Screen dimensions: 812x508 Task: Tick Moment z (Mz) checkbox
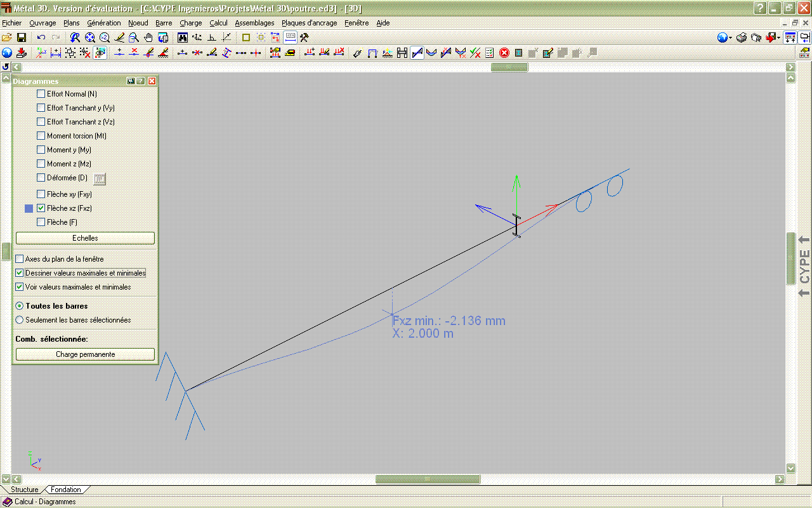click(41, 164)
